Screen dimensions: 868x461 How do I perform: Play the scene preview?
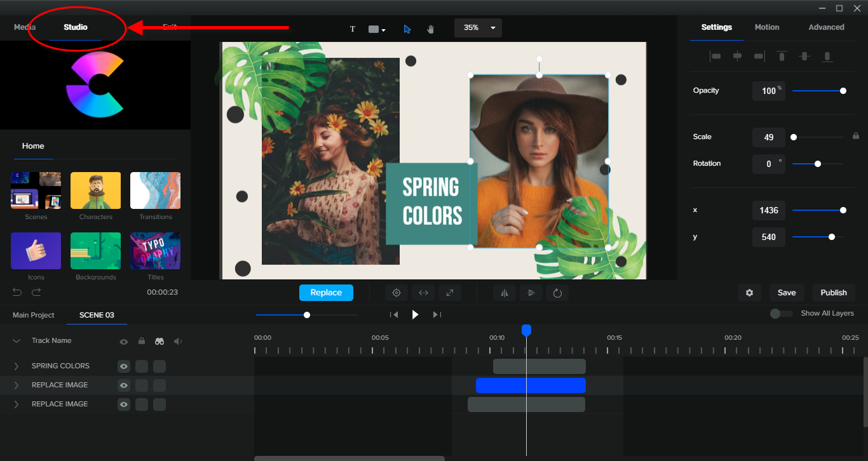click(x=415, y=314)
